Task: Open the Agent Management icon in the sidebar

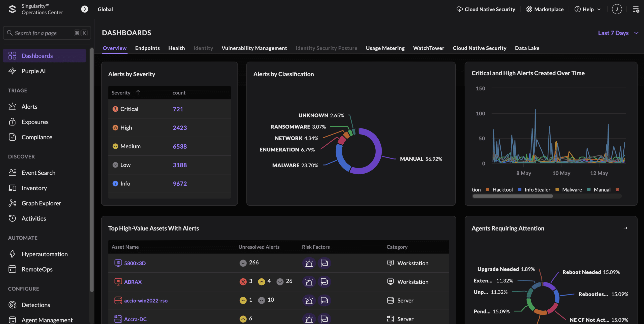Action: [12, 320]
